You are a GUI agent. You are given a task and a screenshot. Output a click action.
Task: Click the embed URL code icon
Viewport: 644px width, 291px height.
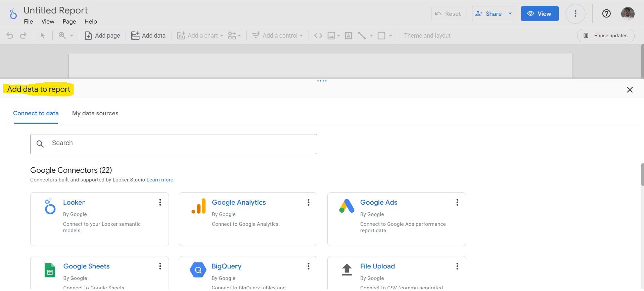pyautogui.click(x=318, y=36)
